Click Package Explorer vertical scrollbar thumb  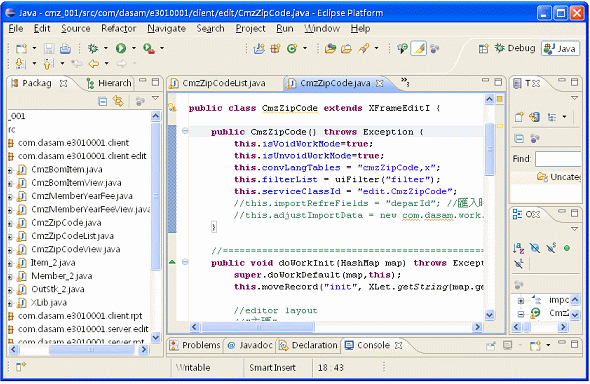(155, 196)
